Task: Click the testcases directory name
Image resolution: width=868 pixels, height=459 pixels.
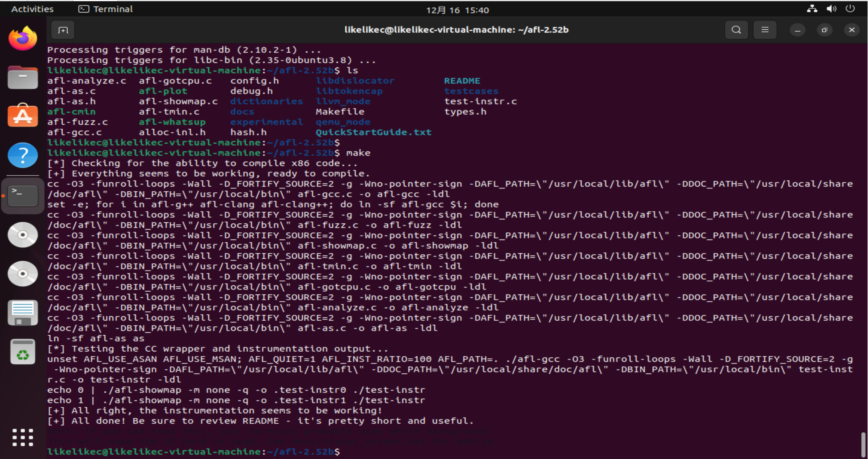Action: click(x=471, y=91)
